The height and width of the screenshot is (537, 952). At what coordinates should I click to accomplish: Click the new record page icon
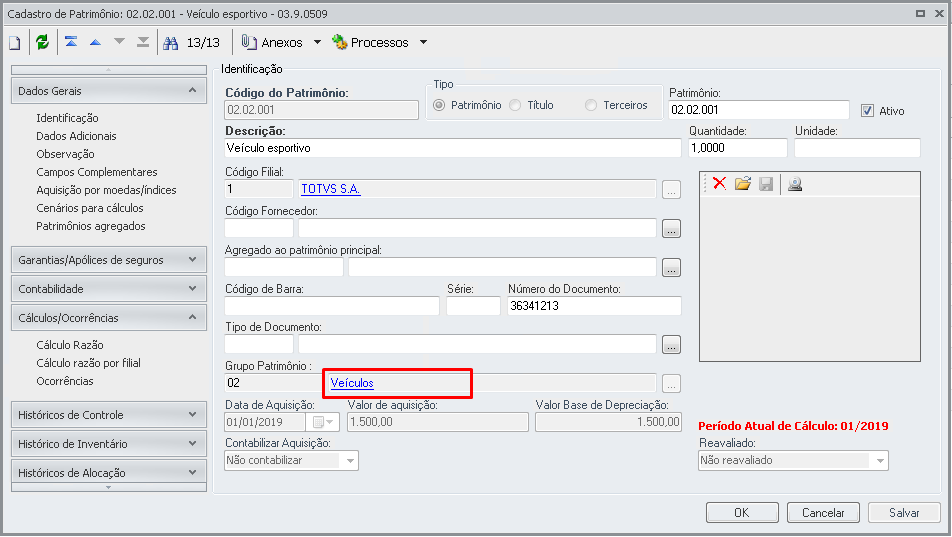(x=15, y=43)
